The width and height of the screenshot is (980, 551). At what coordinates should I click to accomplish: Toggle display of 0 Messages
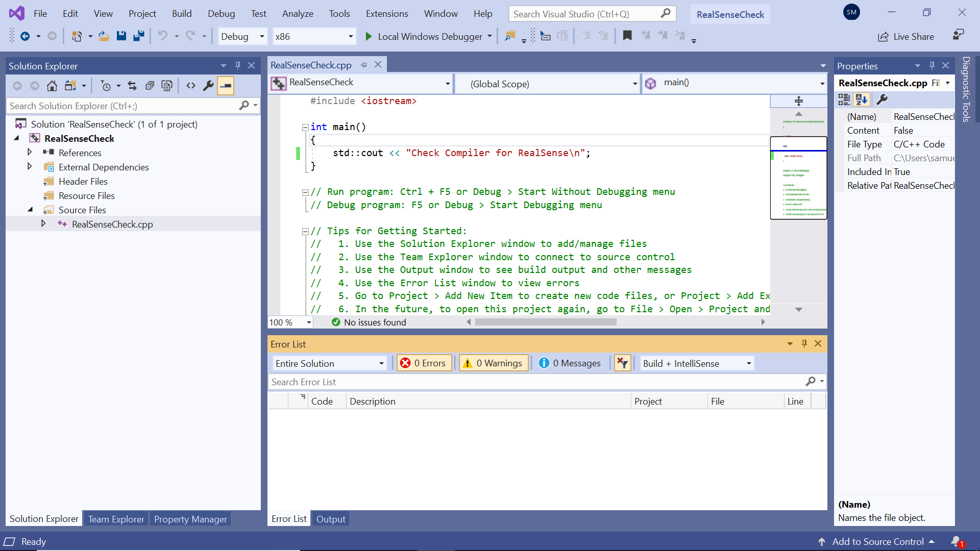570,363
